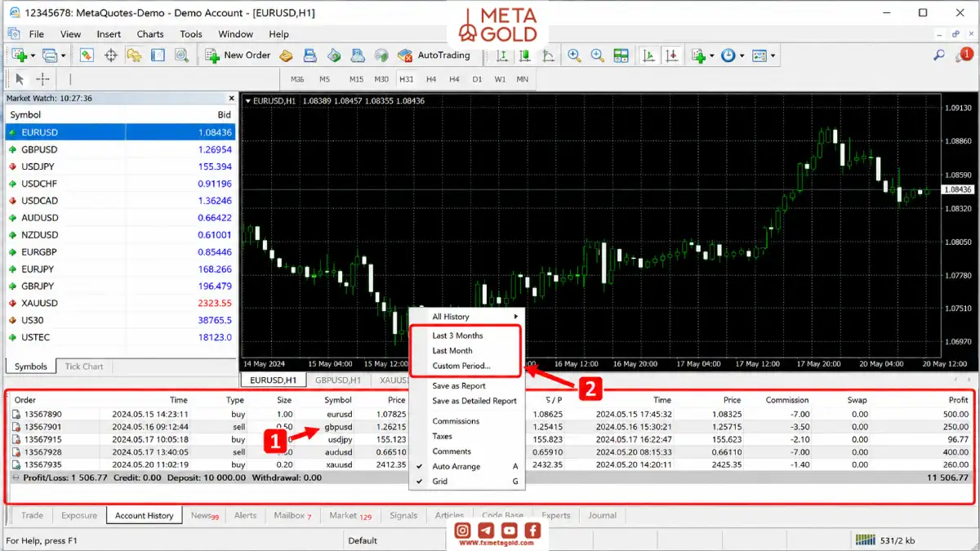Open the Templates dropdown arrow

pyautogui.click(x=773, y=56)
